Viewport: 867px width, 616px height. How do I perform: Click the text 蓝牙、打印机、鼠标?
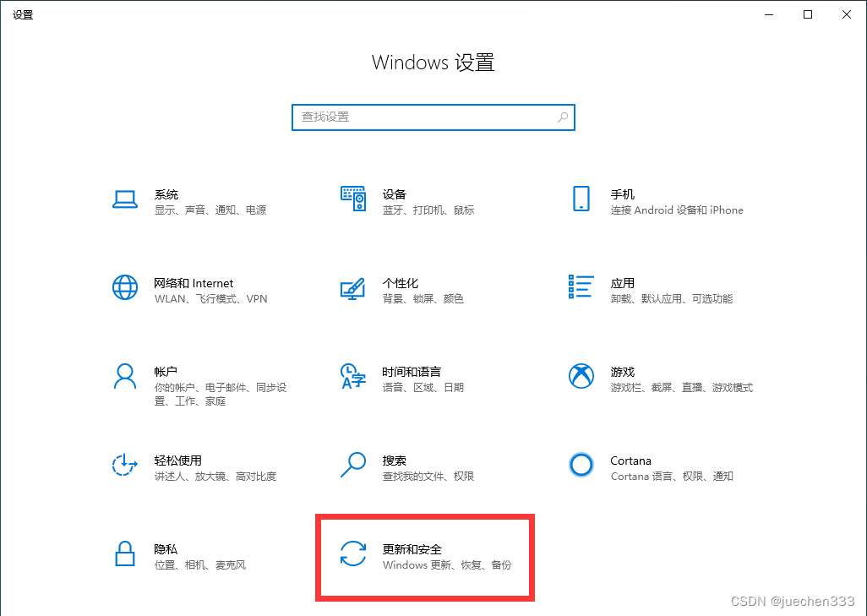[428, 210]
